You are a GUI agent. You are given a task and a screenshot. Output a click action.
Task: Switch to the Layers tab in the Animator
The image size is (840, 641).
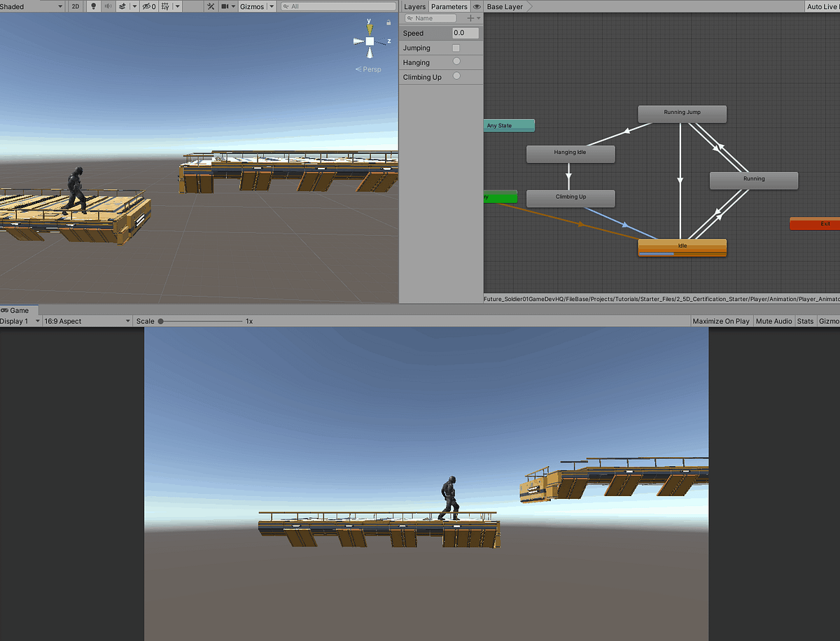(x=414, y=6)
